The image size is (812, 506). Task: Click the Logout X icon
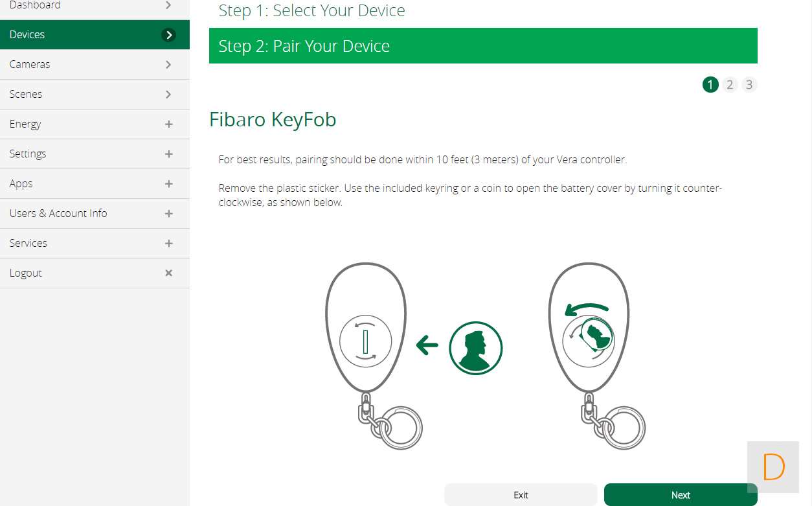pos(168,273)
